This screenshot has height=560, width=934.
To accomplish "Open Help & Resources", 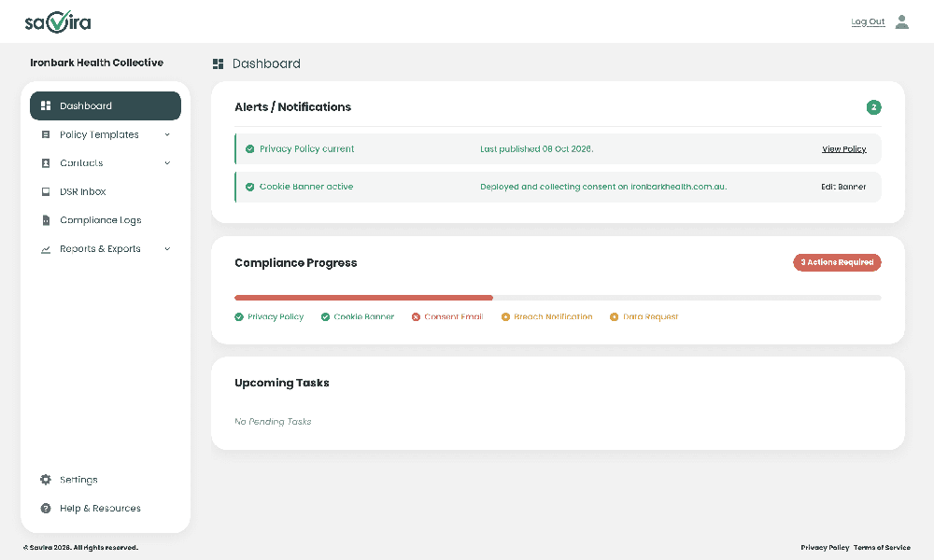I will point(106,509).
